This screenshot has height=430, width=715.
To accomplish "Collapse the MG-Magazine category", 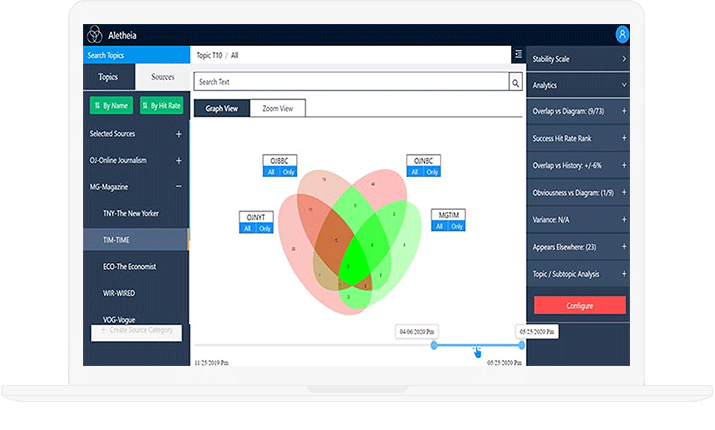I will click(x=179, y=186).
